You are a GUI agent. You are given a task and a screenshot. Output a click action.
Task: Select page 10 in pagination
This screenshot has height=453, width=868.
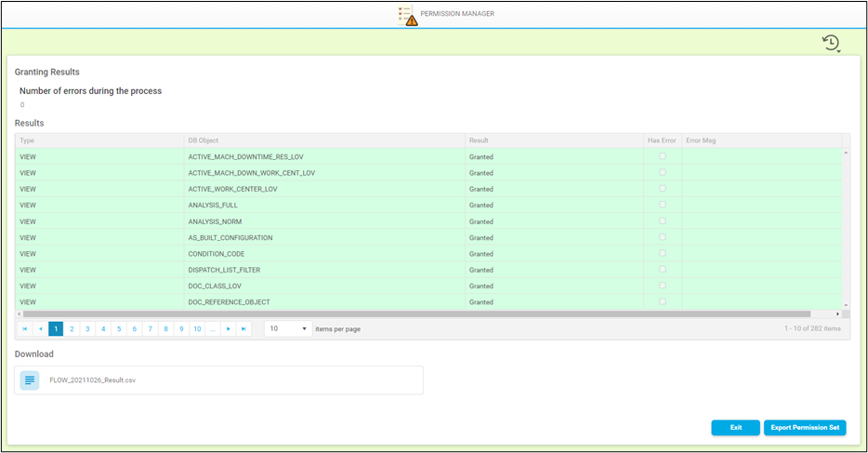click(197, 328)
